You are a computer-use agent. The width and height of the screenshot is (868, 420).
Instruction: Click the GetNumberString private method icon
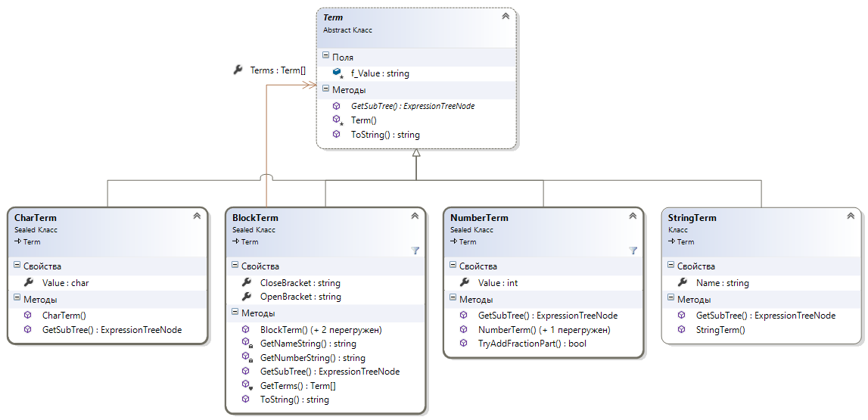247,357
